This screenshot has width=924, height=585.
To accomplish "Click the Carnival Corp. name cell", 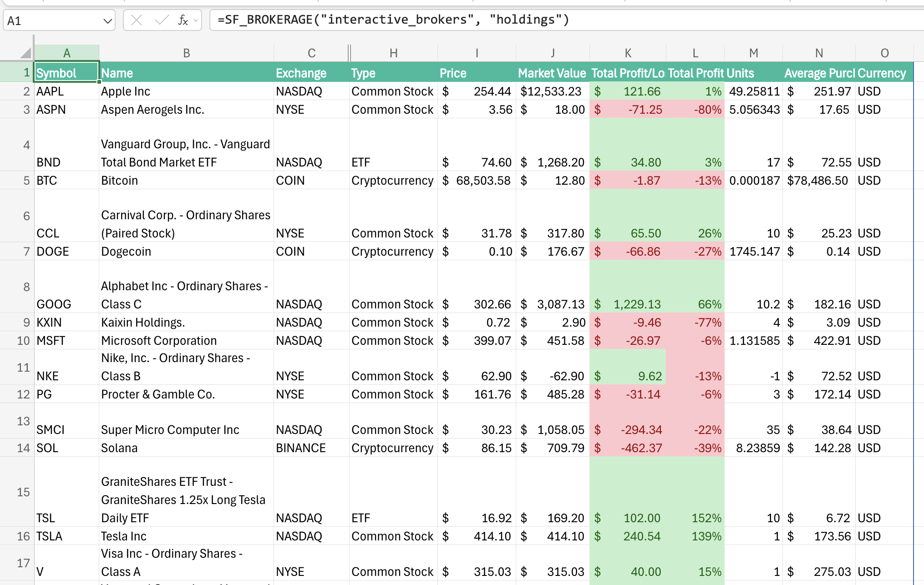I will pyautogui.click(x=187, y=216).
